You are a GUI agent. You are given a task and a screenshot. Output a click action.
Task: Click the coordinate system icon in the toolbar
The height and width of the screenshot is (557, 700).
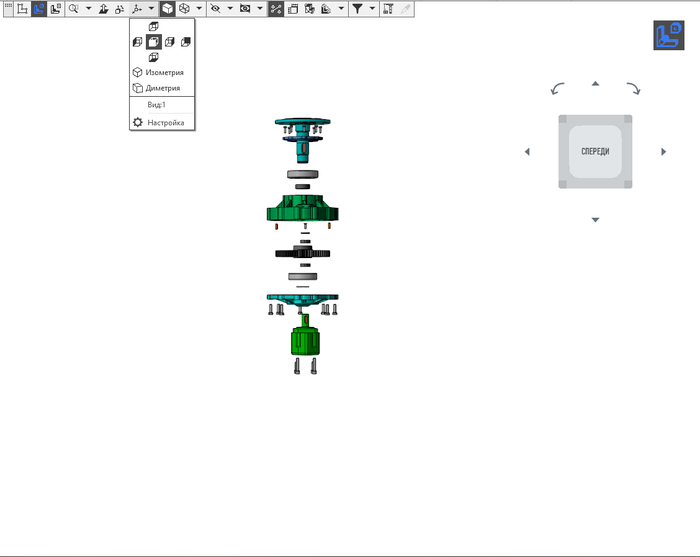point(22,9)
